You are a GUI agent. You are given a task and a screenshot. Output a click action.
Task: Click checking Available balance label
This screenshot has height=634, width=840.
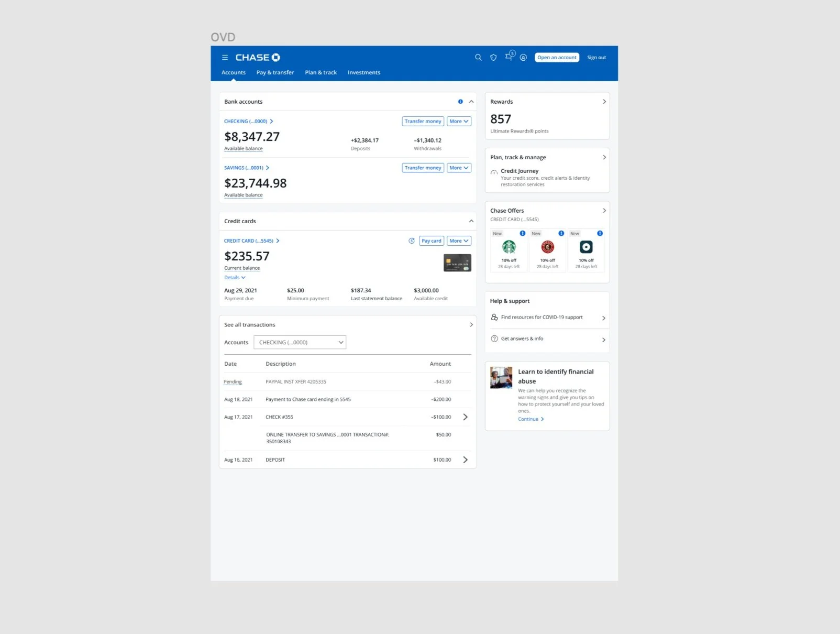(x=244, y=149)
